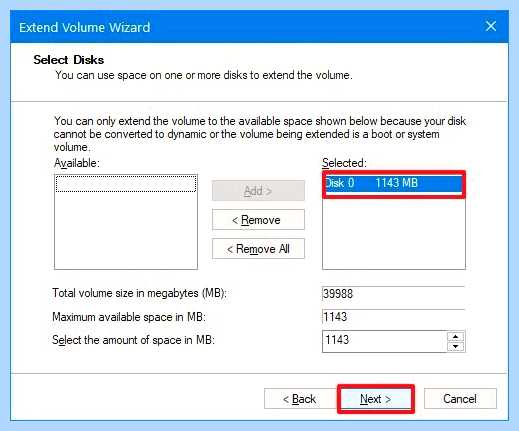
Task: Click the disabled Add > button
Action: tap(258, 191)
